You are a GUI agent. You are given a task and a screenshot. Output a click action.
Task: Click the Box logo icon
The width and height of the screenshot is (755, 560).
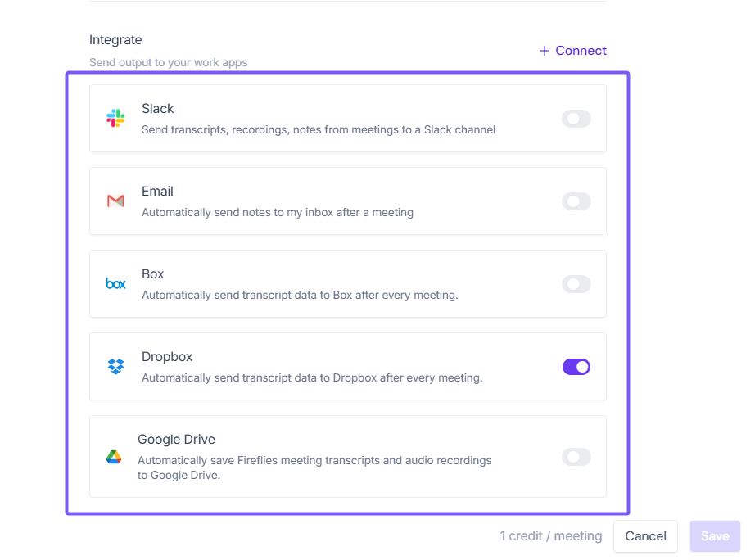115,284
